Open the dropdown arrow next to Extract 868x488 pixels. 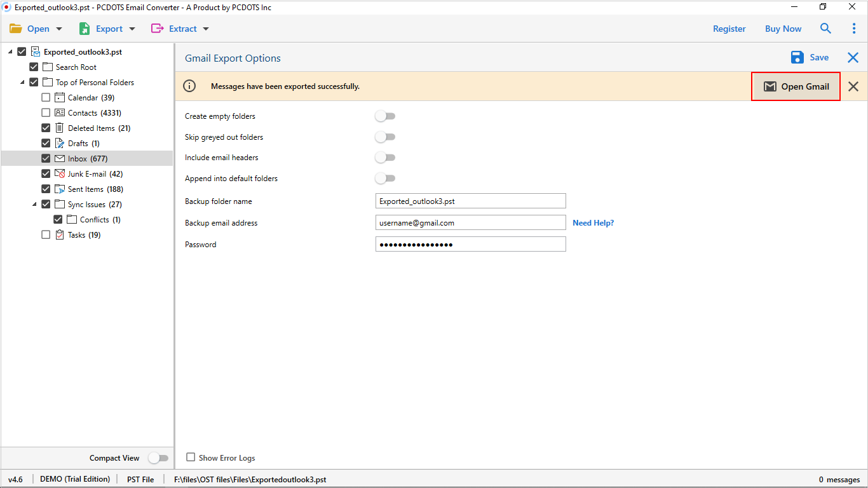tap(206, 29)
